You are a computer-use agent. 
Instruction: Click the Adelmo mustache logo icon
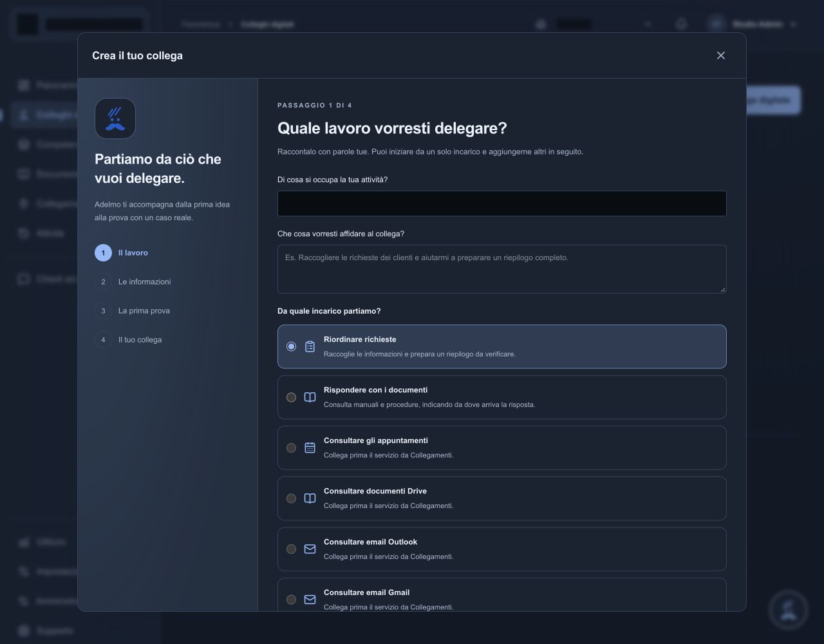pos(115,118)
